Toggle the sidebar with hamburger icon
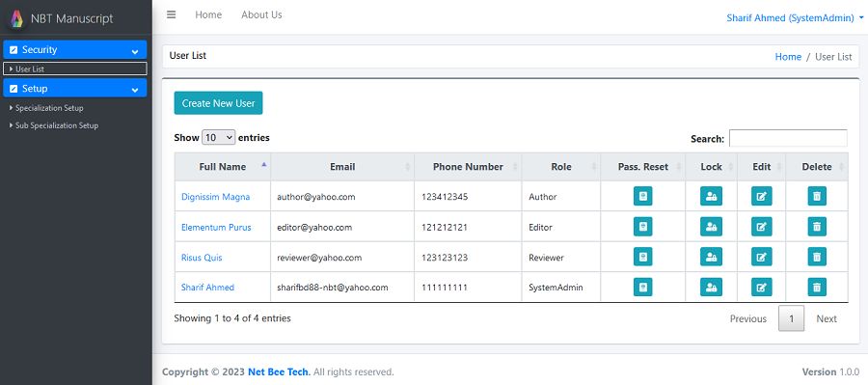This screenshot has width=868, height=385. [171, 15]
